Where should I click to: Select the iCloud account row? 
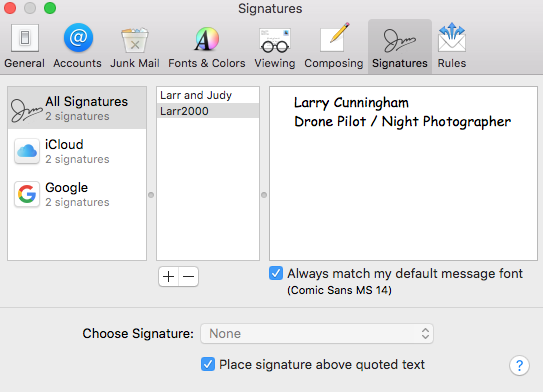(77, 151)
